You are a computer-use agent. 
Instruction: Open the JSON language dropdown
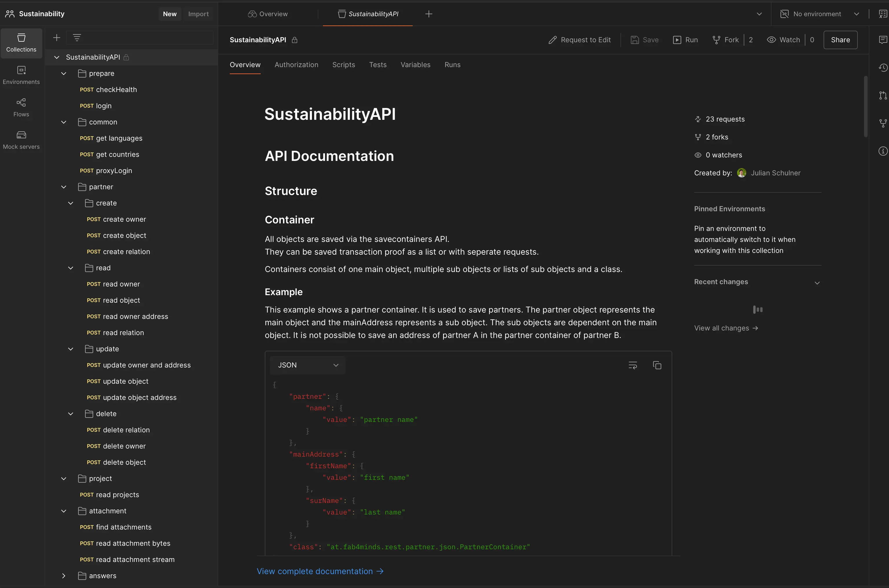[307, 365]
